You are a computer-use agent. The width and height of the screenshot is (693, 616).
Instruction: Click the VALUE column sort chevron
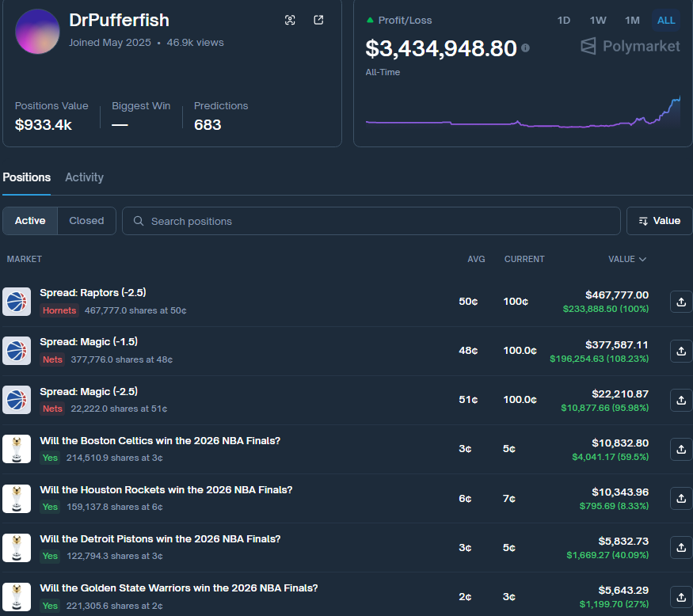[x=643, y=259]
